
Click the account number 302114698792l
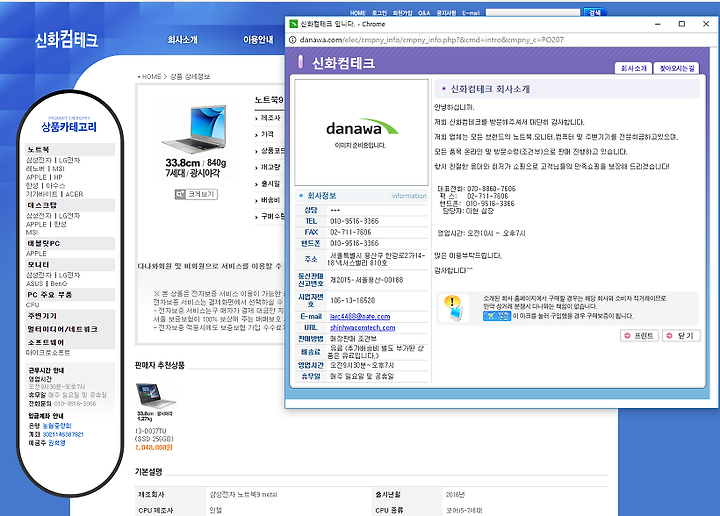[63, 434]
